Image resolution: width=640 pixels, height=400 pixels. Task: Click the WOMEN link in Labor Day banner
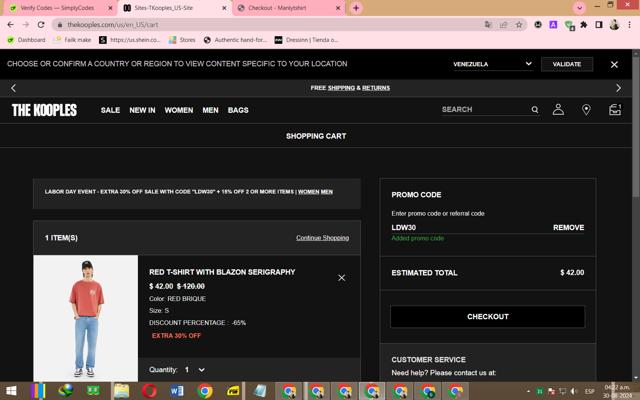[x=308, y=192]
